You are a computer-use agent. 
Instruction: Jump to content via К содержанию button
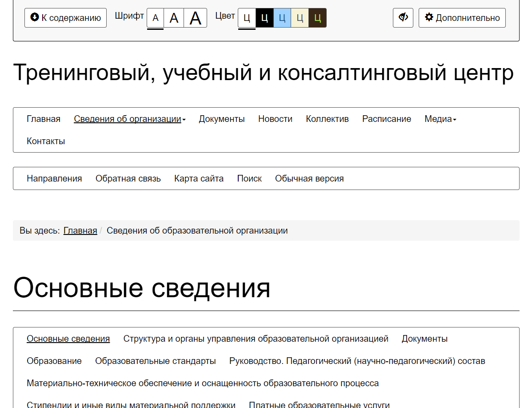click(x=65, y=18)
